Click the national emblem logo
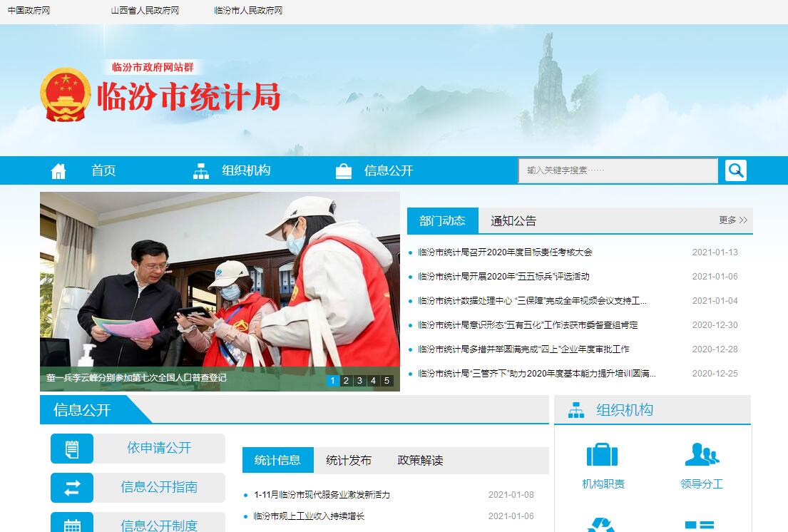Screen dimensions: 788x532 pos(65,96)
